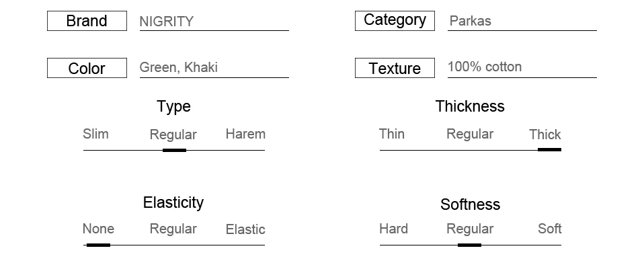Screen dimensions: 644x267
Task: Set Type to Slim
Action: 95,134
